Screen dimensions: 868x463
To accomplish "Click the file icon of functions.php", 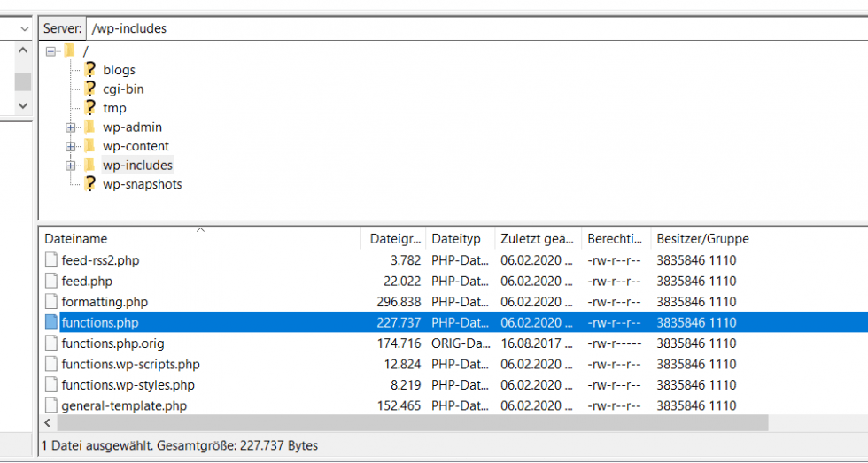I will tap(51, 322).
